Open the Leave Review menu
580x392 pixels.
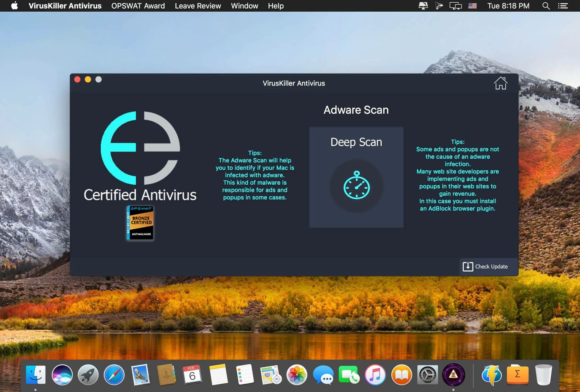point(198,6)
